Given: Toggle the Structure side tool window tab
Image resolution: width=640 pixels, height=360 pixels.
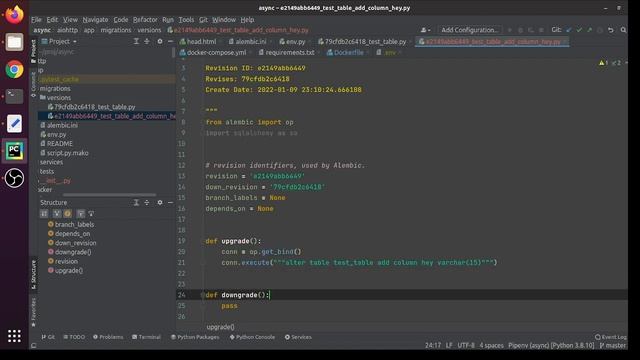Looking at the screenshot, I should pyautogui.click(x=33, y=275).
